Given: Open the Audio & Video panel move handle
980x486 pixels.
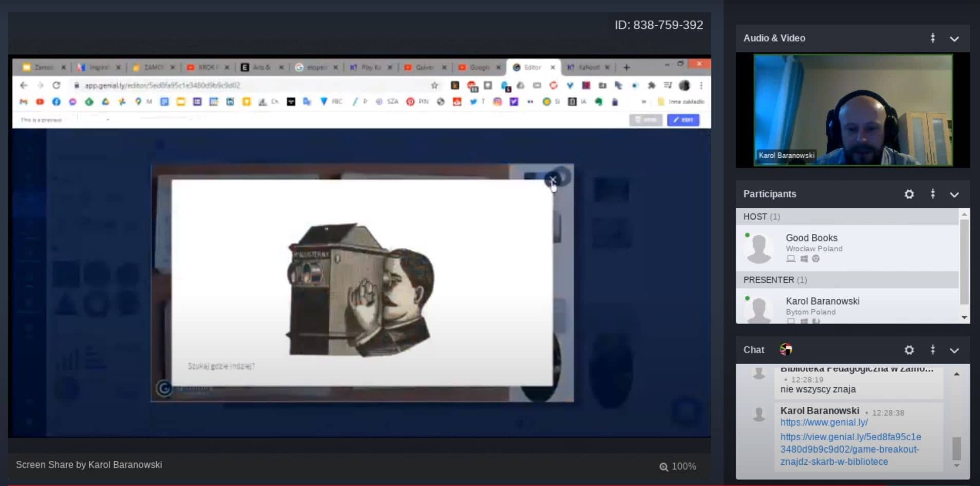Looking at the screenshot, I should (933, 38).
